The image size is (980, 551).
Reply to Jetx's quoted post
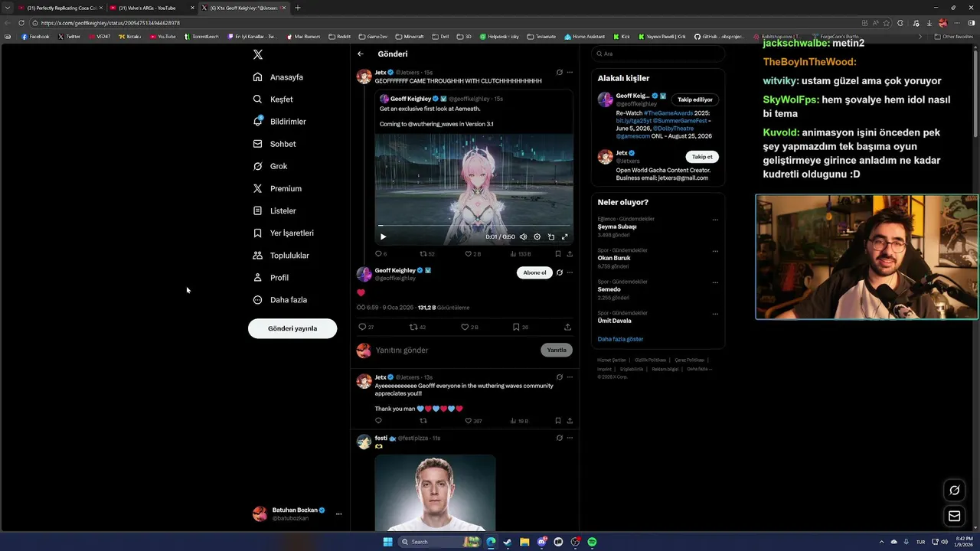381,254
